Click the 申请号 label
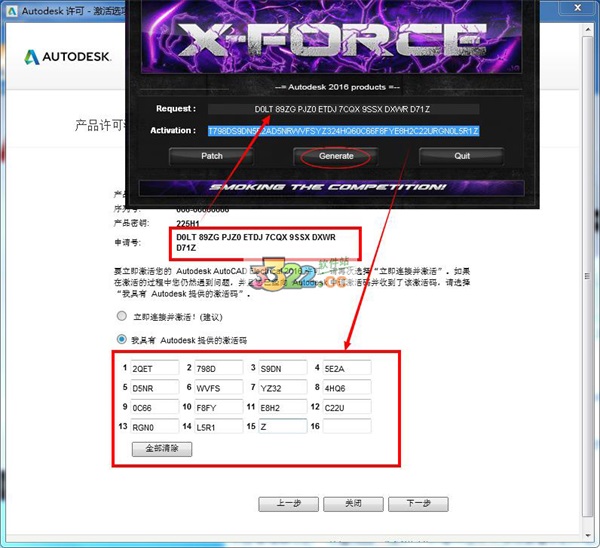This screenshot has height=548, width=600. (x=127, y=243)
